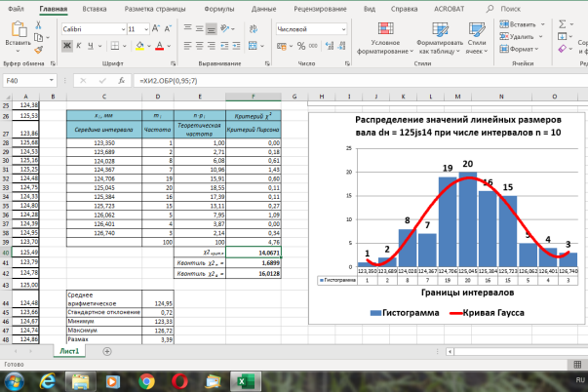588x392 pixels.
Task: Switch to the Рецензирование tab
Action: [320, 9]
